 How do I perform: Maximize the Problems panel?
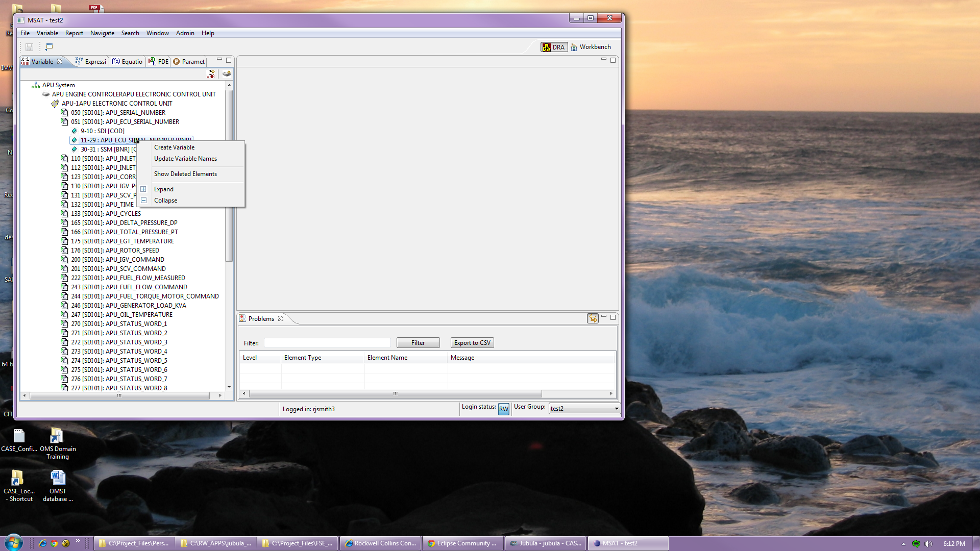coord(613,317)
